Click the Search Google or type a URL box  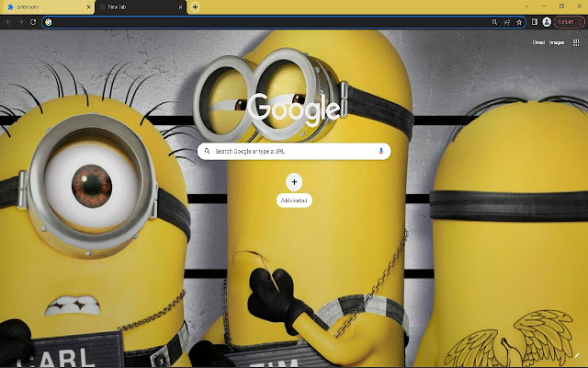(294, 151)
